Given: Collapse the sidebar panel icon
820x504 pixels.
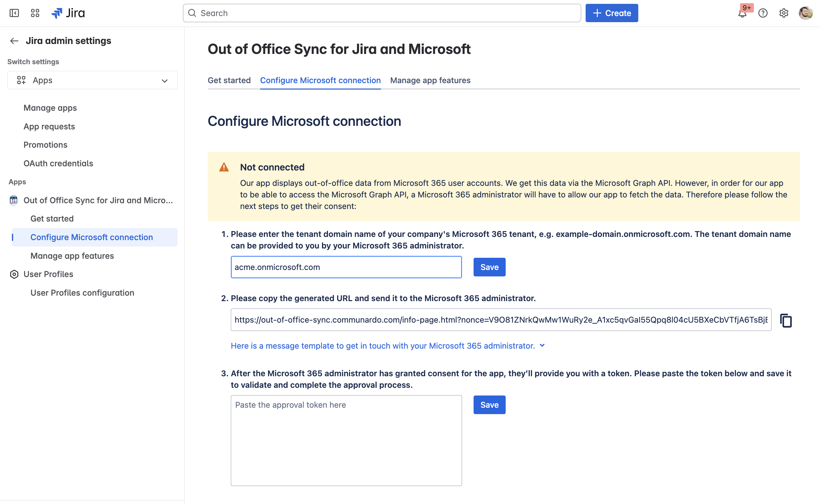Looking at the screenshot, I should click(x=14, y=13).
